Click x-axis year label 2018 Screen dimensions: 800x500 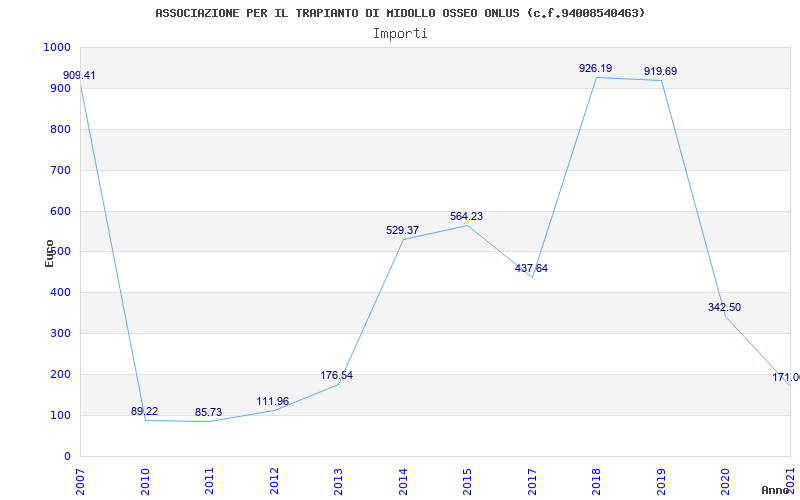pyautogui.click(x=597, y=482)
